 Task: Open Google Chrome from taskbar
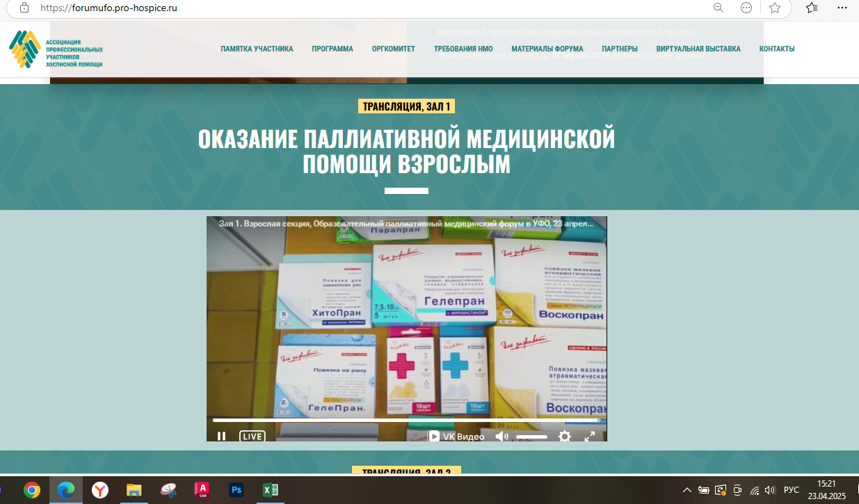(32, 490)
